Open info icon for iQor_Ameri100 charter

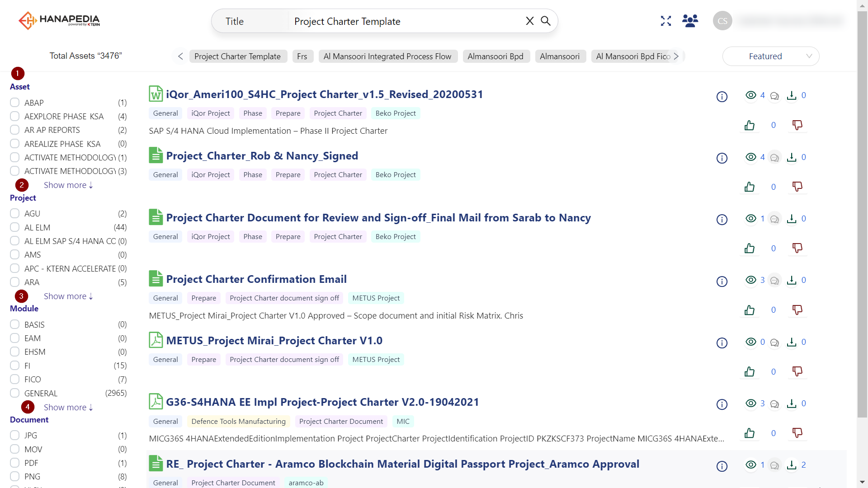[x=722, y=97]
